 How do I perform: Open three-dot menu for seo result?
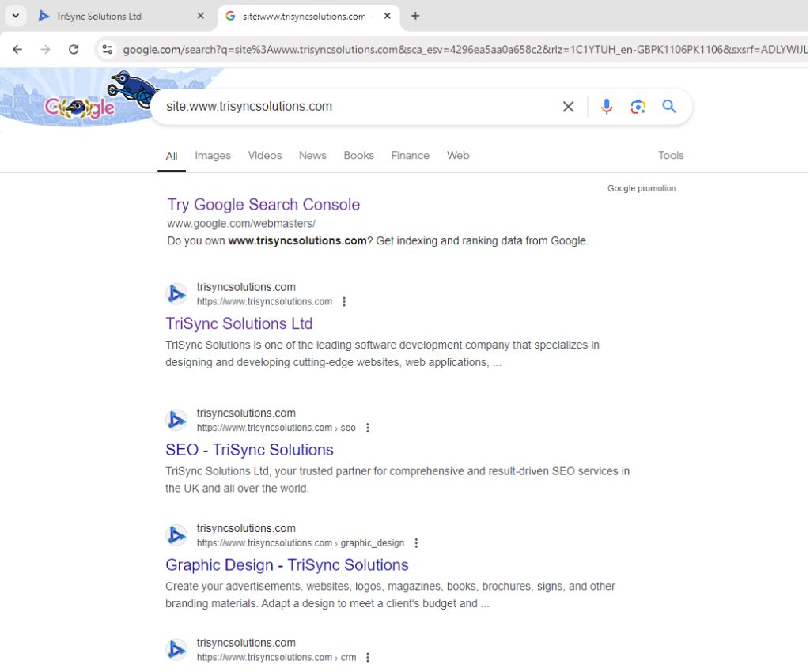point(368,428)
